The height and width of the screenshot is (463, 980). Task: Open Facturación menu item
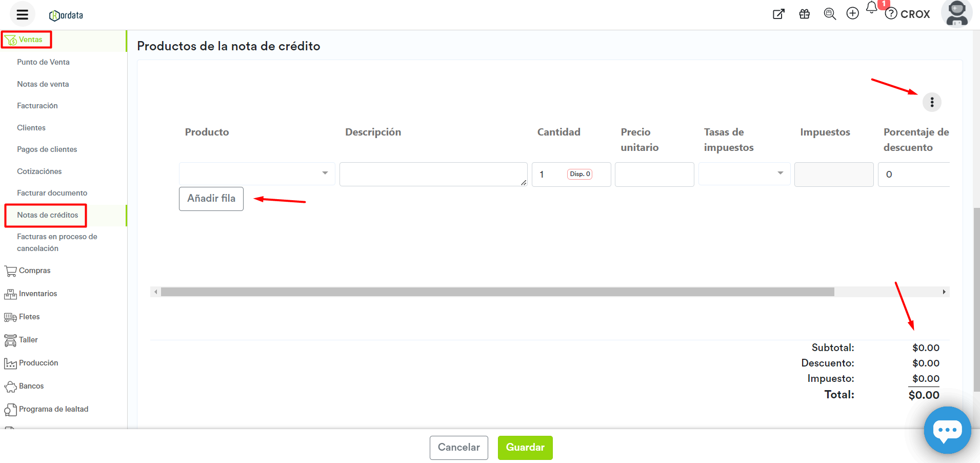[x=37, y=106]
